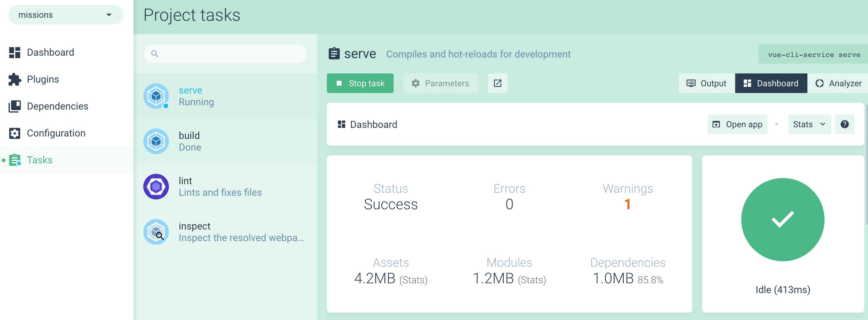Click the Open app button
868x320 pixels.
tap(737, 124)
